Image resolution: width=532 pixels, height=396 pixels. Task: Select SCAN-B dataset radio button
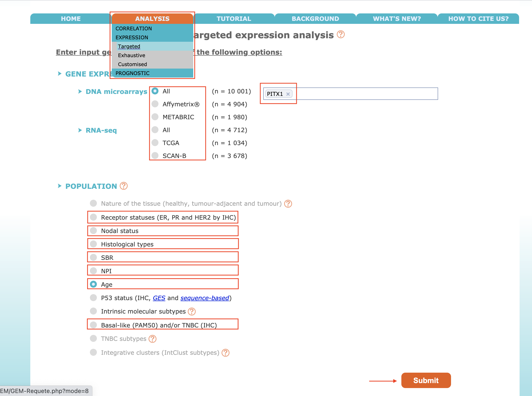pos(155,156)
